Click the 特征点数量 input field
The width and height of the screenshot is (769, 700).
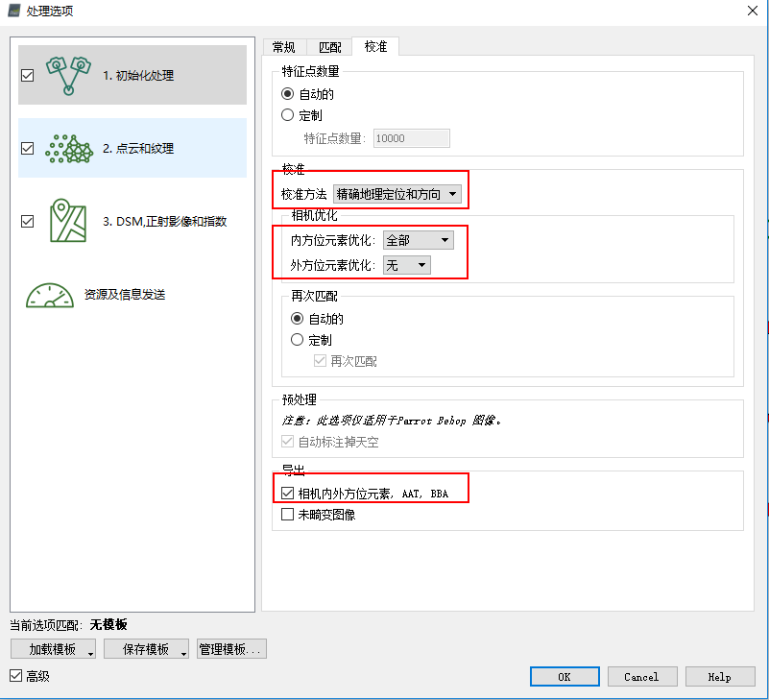pyautogui.click(x=411, y=138)
